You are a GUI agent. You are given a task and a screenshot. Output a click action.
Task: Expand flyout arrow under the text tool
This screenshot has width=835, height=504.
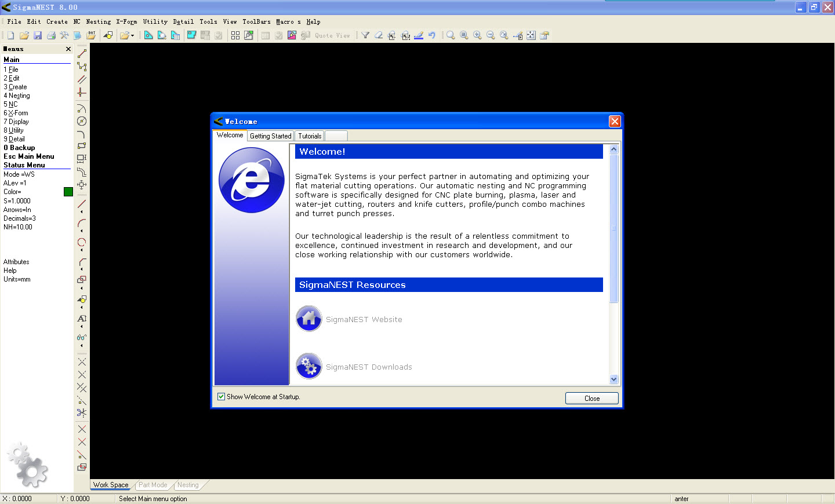(x=82, y=327)
